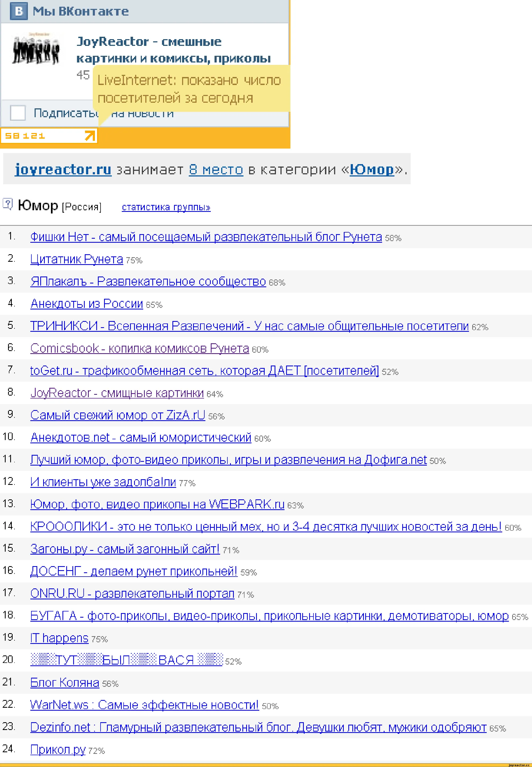Open Dezinfo.net Гламурный развлекательный блог link
The image size is (532, 767).
tap(258, 727)
